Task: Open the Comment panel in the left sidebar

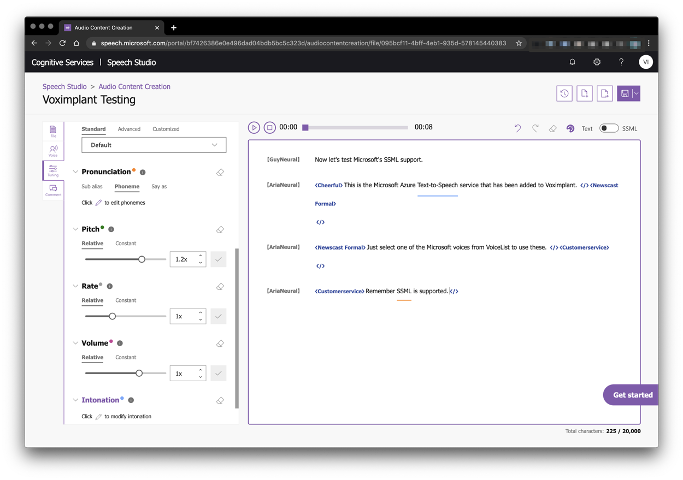Action: (53, 190)
